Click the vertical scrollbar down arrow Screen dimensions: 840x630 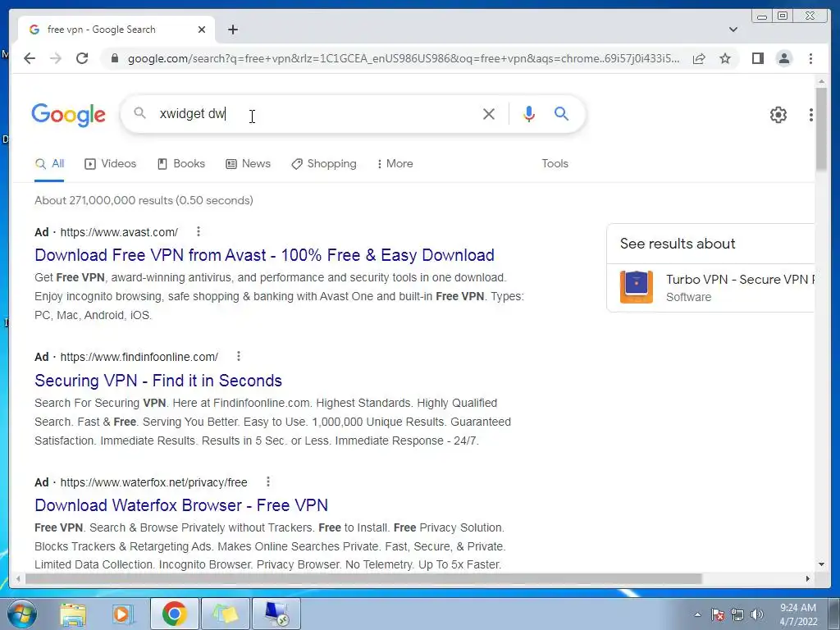tap(821, 564)
